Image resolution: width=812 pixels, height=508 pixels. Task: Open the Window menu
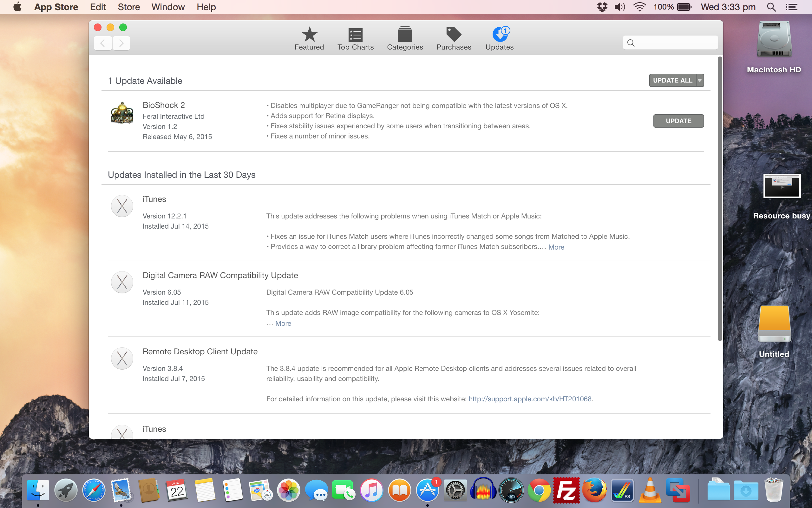click(x=168, y=7)
